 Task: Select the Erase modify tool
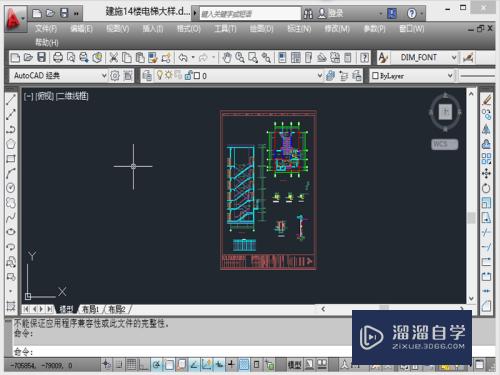(x=486, y=100)
